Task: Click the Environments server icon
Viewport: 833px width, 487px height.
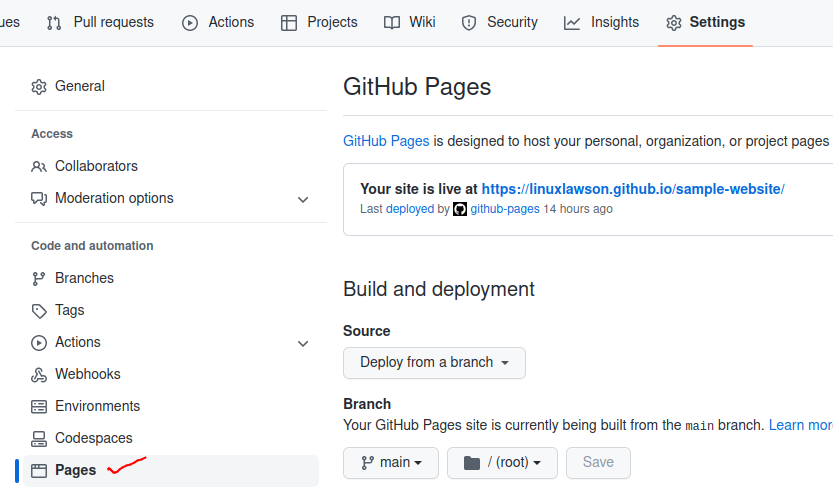Action: coord(39,407)
